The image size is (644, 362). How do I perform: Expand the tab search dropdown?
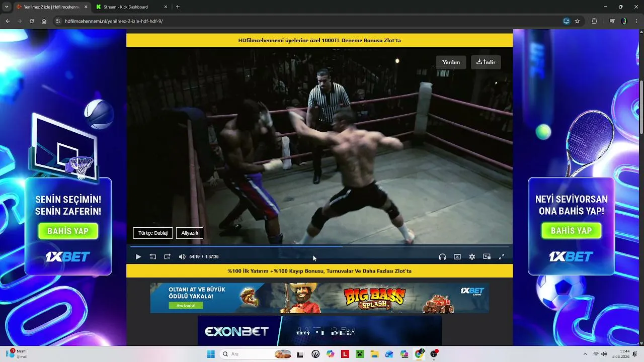point(7,7)
